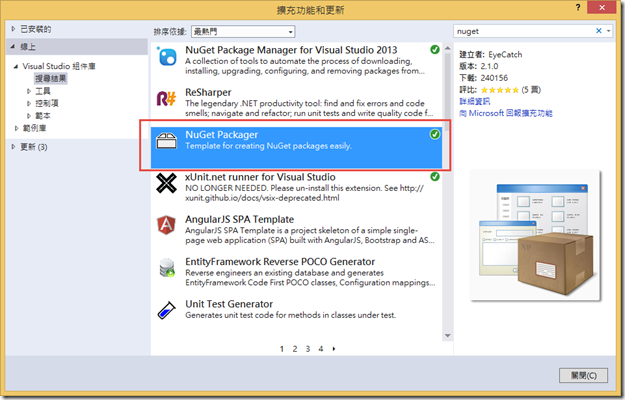Select the AngularJS SPA Template title

pyautogui.click(x=240, y=220)
